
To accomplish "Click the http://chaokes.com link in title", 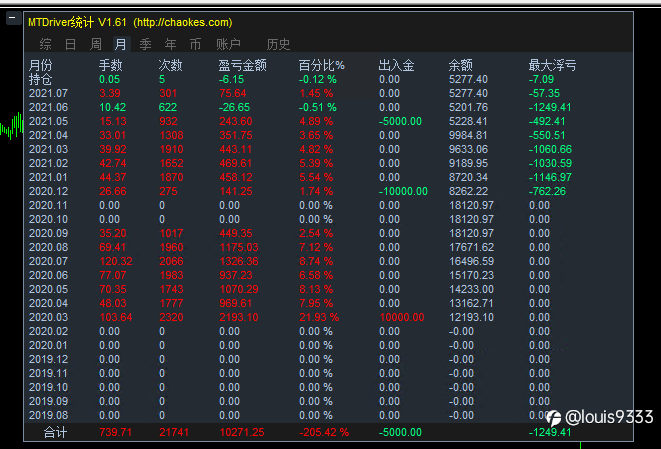I will pos(183,22).
